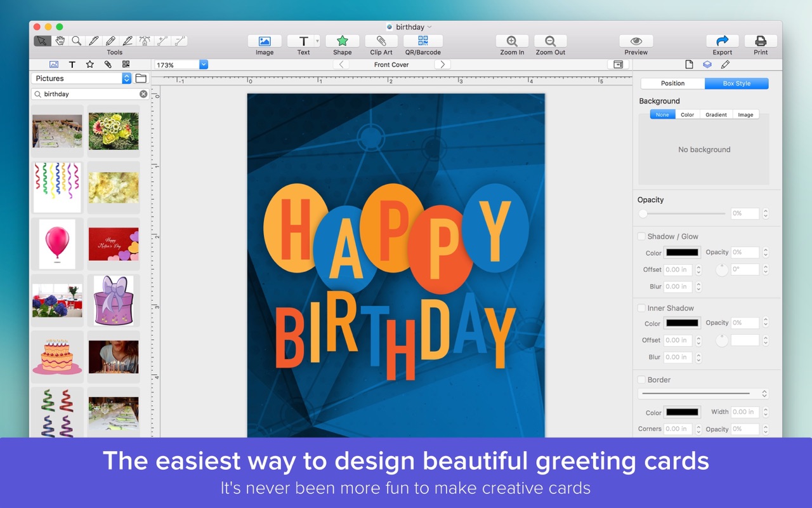The height and width of the screenshot is (508, 812).
Task: Adjust the Shadow Blur stepper
Action: [698, 286]
